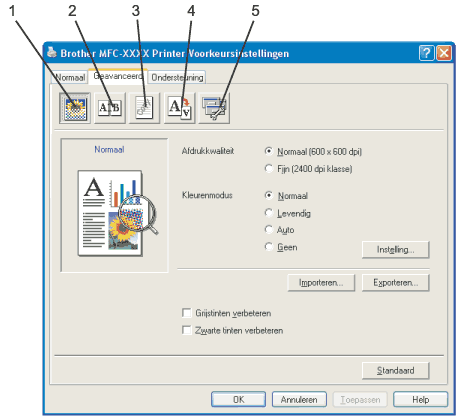Click the Importeren... button
This screenshot has height=416, width=472.
point(321,283)
